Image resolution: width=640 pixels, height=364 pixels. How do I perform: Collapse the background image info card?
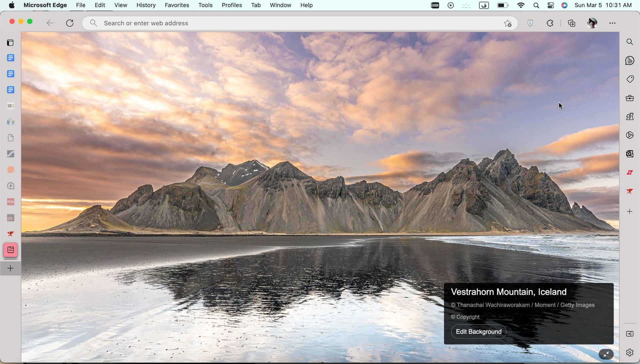coord(606,354)
